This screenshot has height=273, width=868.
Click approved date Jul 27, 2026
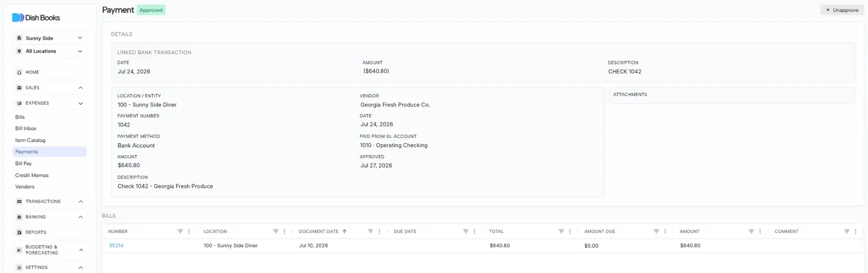pyautogui.click(x=376, y=166)
